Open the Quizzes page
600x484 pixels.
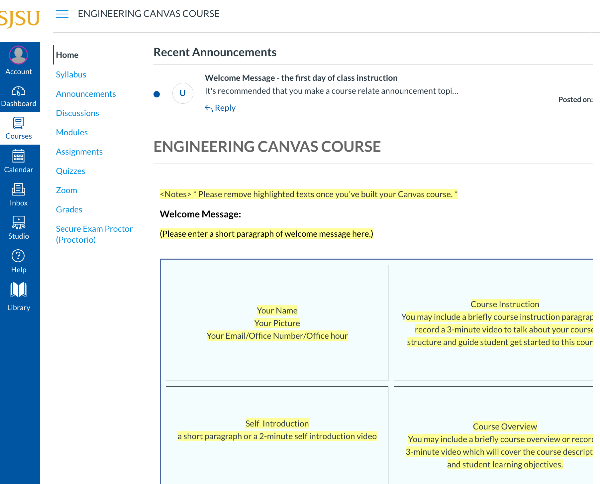point(71,171)
